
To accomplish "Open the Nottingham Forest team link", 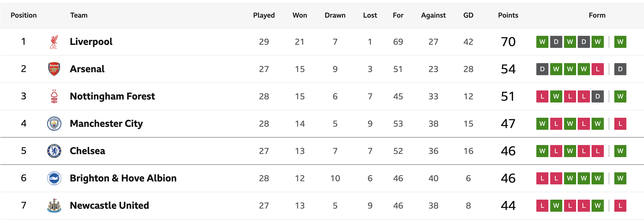I will pyautogui.click(x=112, y=96).
